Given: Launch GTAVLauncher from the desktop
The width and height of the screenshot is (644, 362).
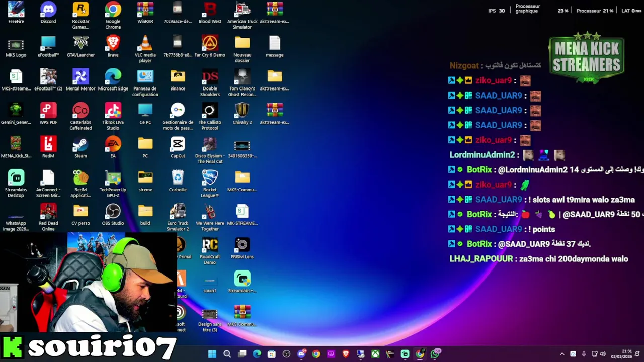Looking at the screenshot, I should point(80,46).
